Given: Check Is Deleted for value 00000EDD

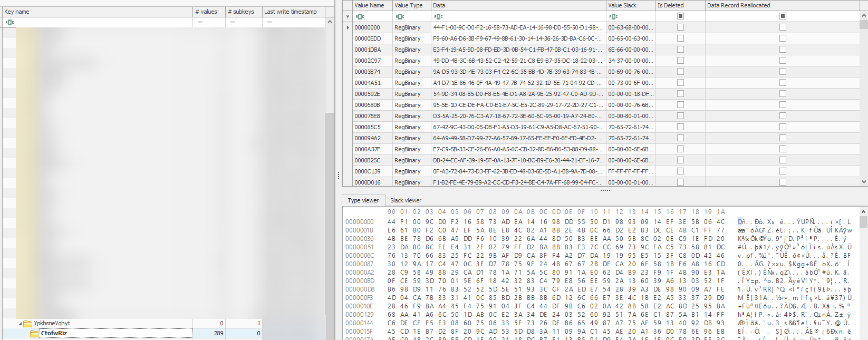Looking at the screenshot, I should point(680,38).
